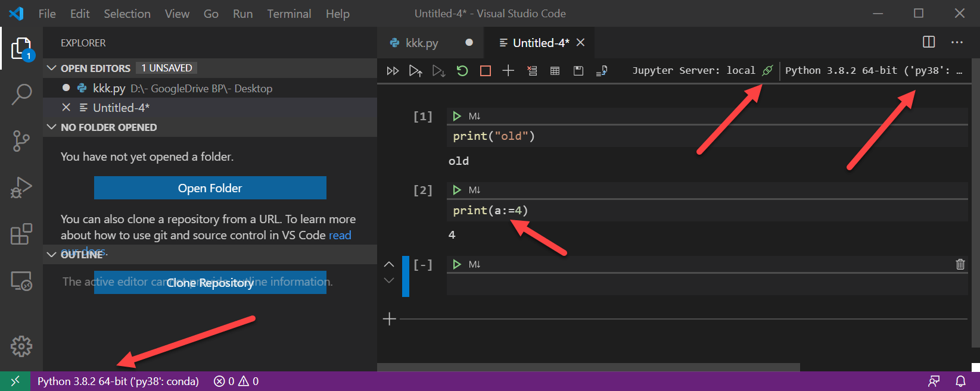Open the File menu
The width and height of the screenshot is (980, 391).
pyautogui.click(x=47, y=13)
